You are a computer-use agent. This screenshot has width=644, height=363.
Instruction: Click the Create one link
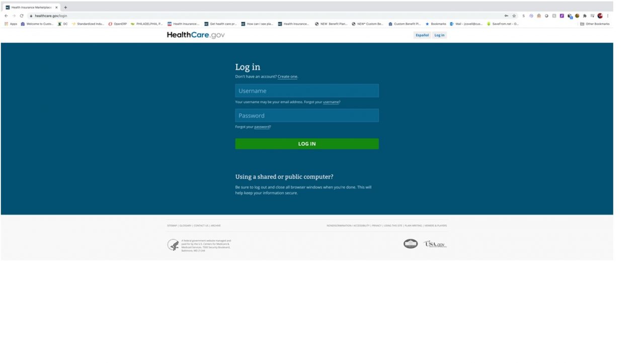(x=287, y=76)
